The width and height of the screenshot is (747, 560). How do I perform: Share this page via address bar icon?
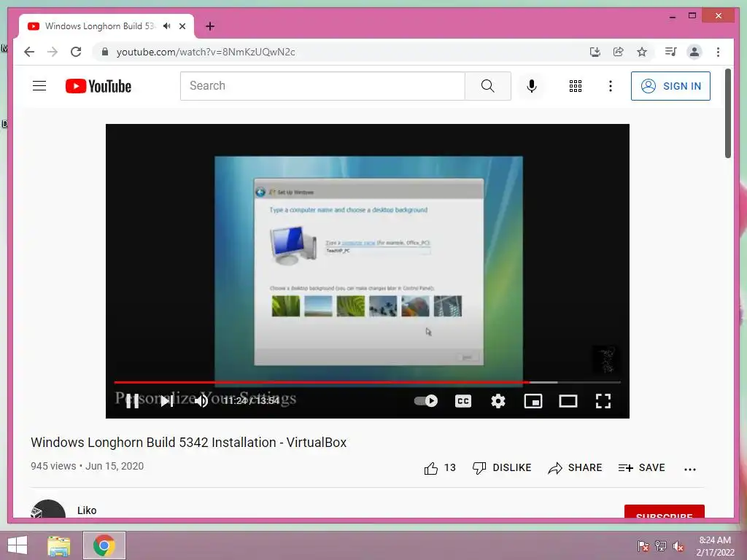pyautogui.click(x=619, y=52)
